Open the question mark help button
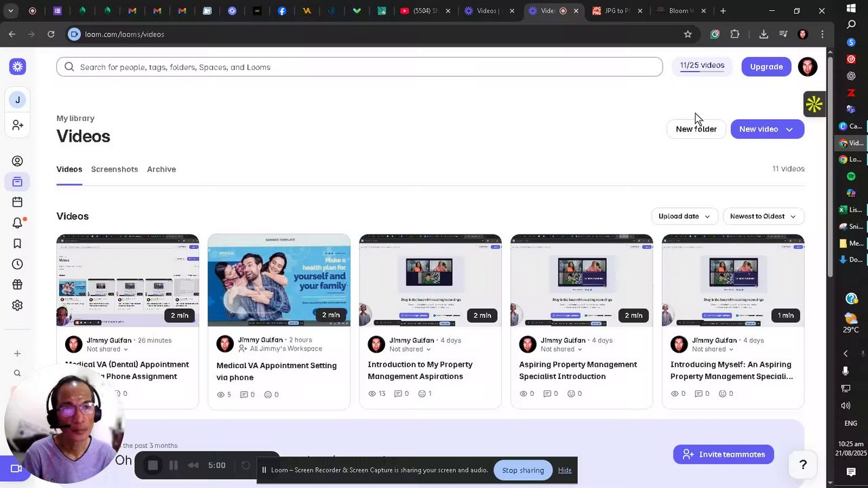This screenshot has height=488, width=868. (x=803, y=464)
